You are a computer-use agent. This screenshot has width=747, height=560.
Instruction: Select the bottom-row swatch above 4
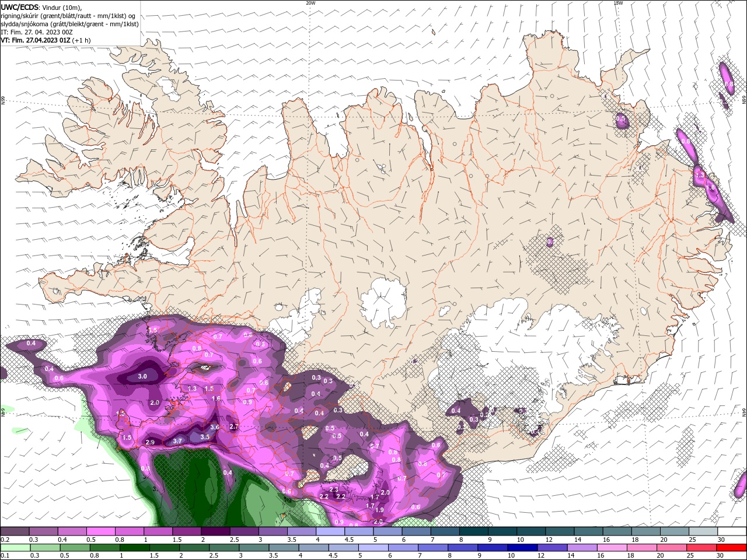(x=313, y=548)
